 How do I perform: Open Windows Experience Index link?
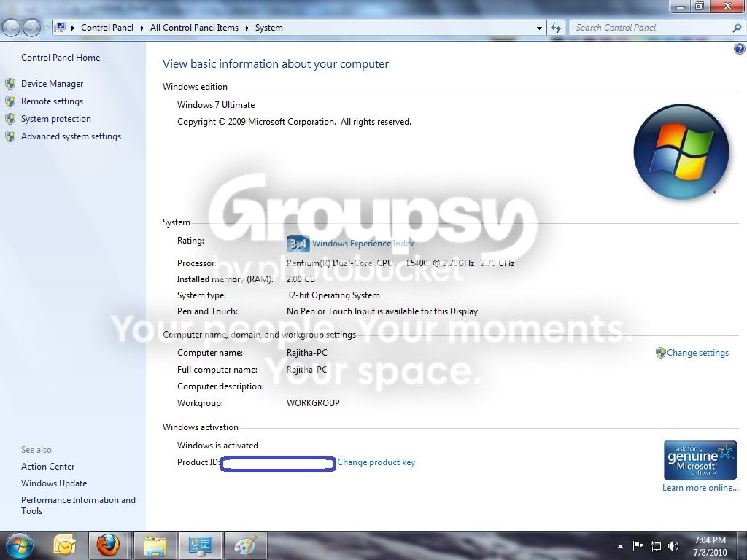363,244
